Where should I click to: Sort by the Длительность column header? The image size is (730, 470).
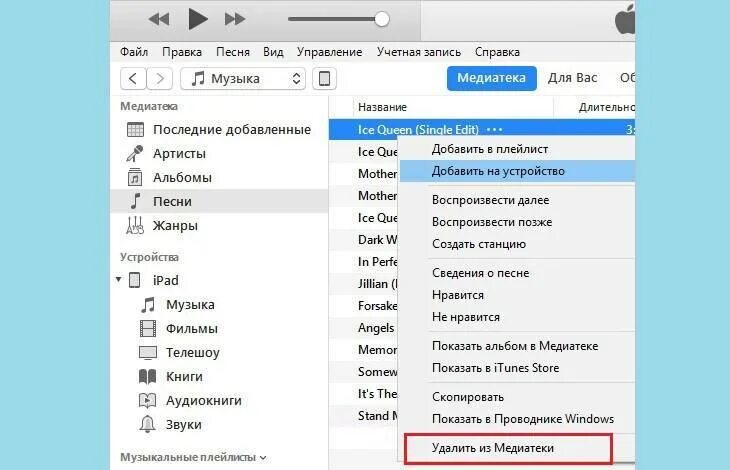pyautogui.click(x=606, y=107)
